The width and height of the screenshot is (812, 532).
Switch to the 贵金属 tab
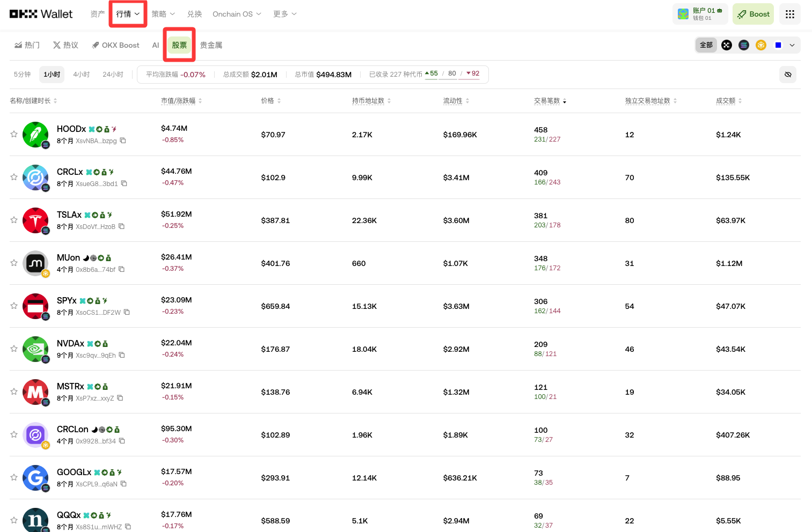[211, 45]
